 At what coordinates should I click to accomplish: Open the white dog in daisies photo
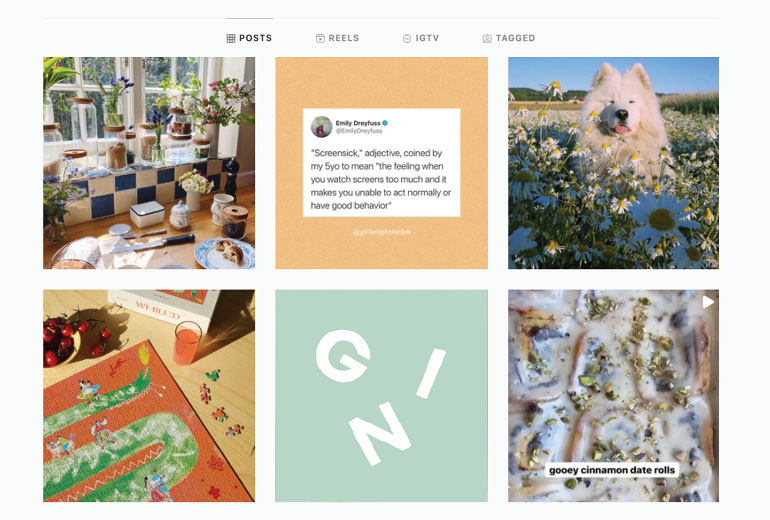tap(613, 163)
